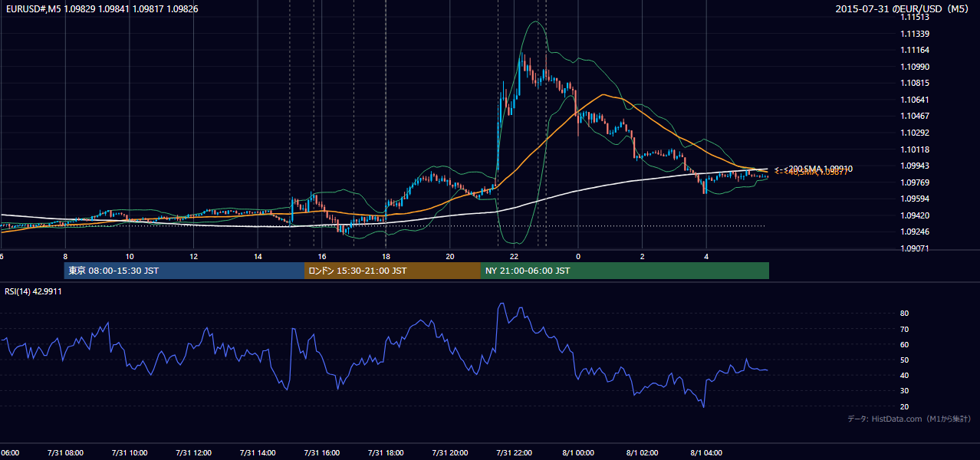The width and height of the screenshot is (980, 460).
Task: Click price axis value 1.11513
Action: (x=916, y=17)
